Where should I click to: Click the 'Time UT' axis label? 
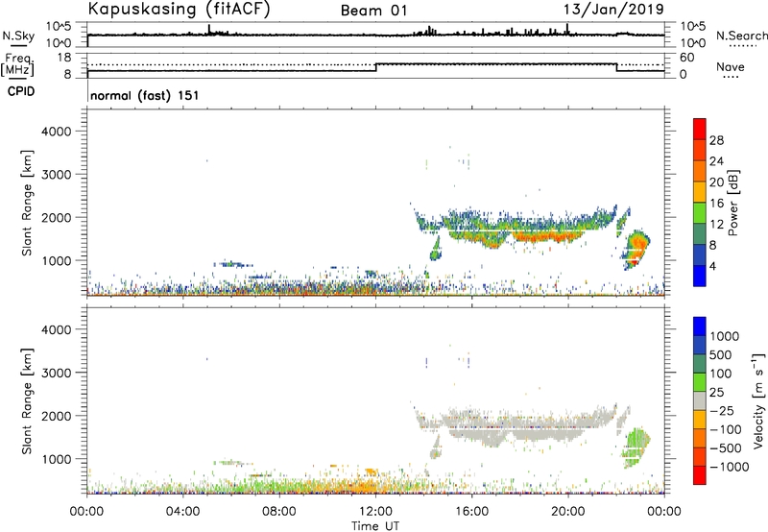pyautogui.click(x=375, y=526)
